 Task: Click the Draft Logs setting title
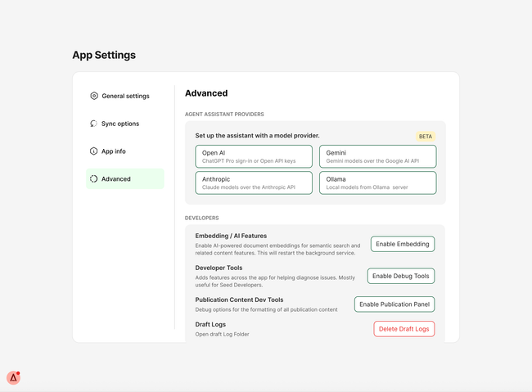210,324
